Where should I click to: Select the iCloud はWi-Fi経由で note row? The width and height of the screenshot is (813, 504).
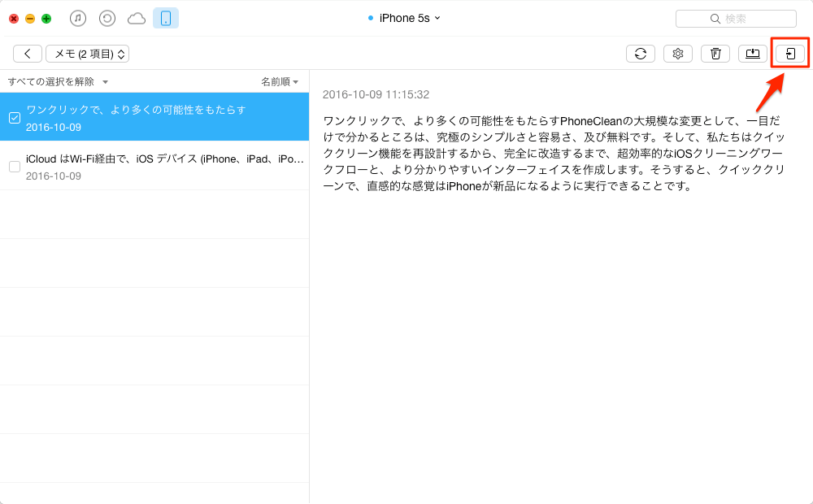(x=154, y=165)
